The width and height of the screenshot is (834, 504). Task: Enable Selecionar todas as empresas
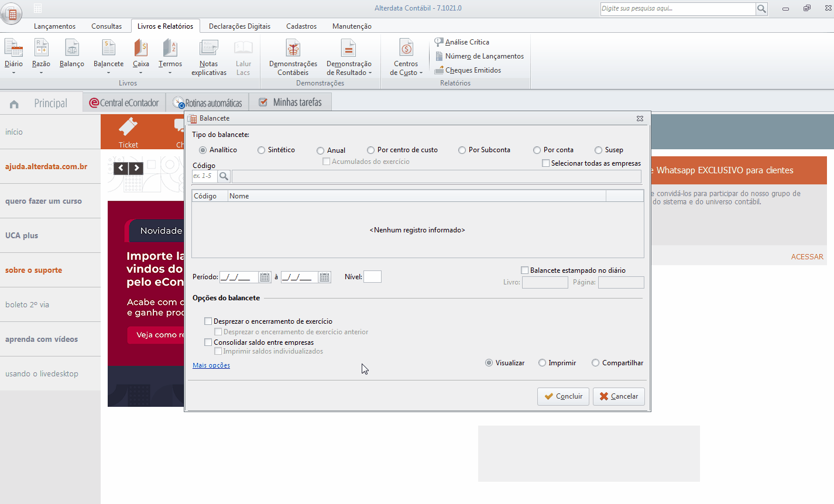click(546, 163)
